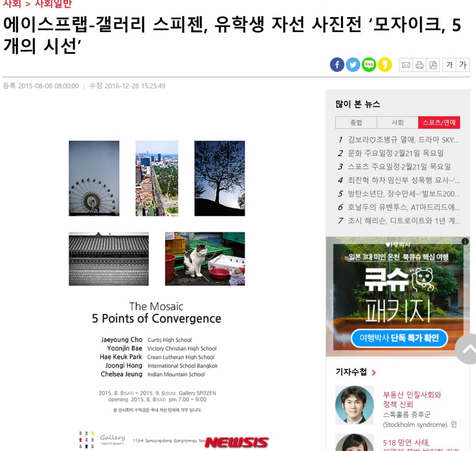Click name Jaeyoung Cho on poster
Screen dimensions: 476x451
(x=122, y=340)
